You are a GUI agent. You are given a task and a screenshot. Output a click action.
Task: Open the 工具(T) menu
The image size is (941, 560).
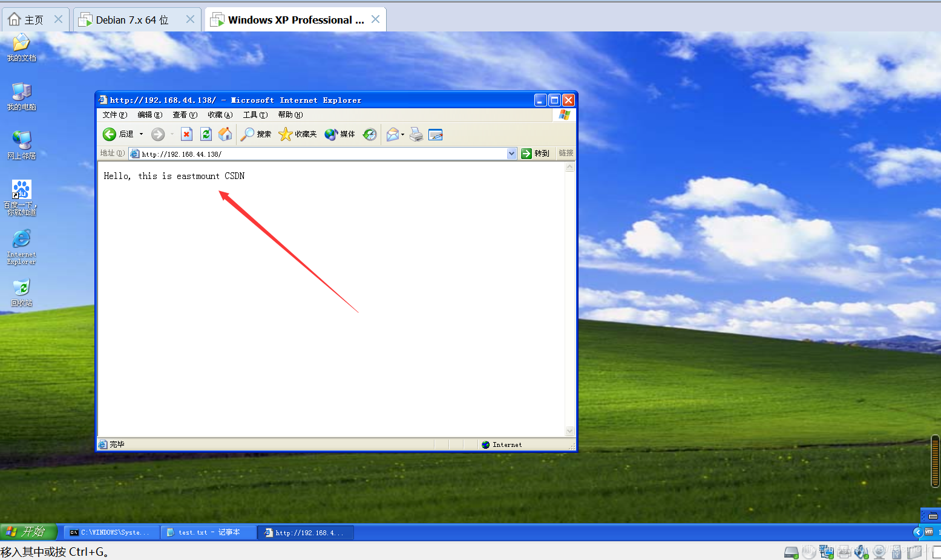tap(255, 115)
